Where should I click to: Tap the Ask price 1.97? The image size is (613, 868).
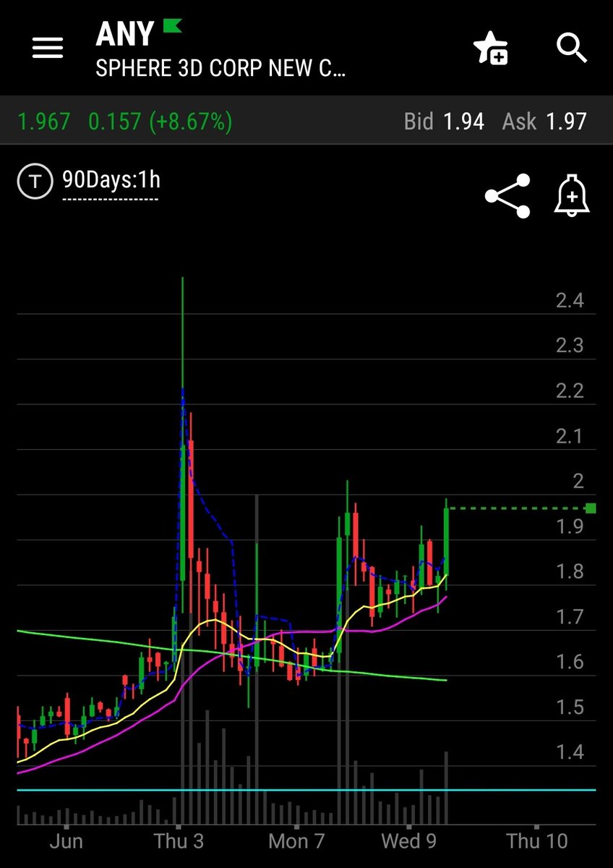coord(566,121)
